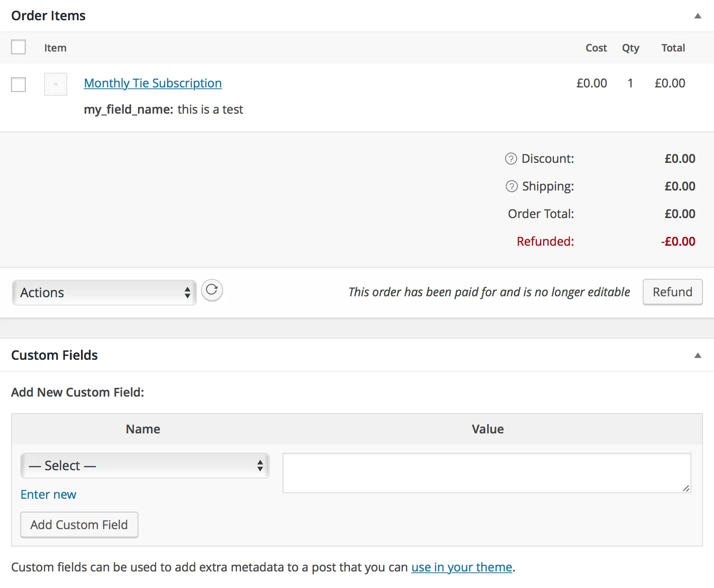Click the Qty column header
The image size is (714, 588).
(x=630, y=48)
